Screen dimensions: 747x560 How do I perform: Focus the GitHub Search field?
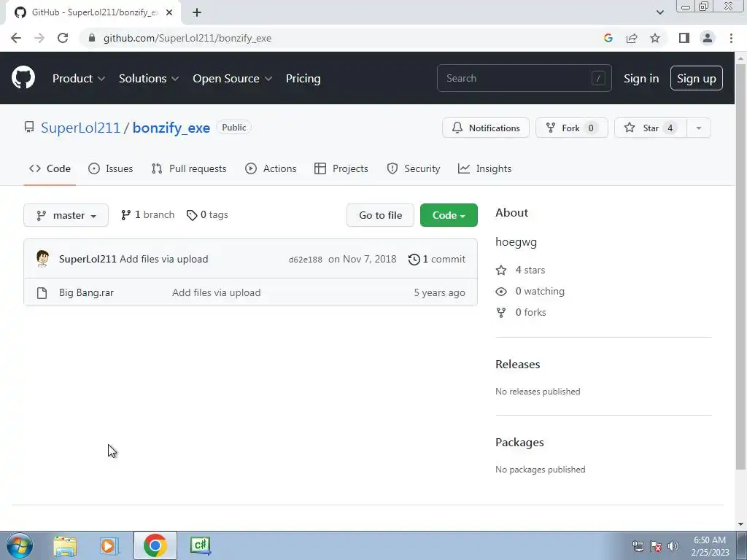[524, 78]
